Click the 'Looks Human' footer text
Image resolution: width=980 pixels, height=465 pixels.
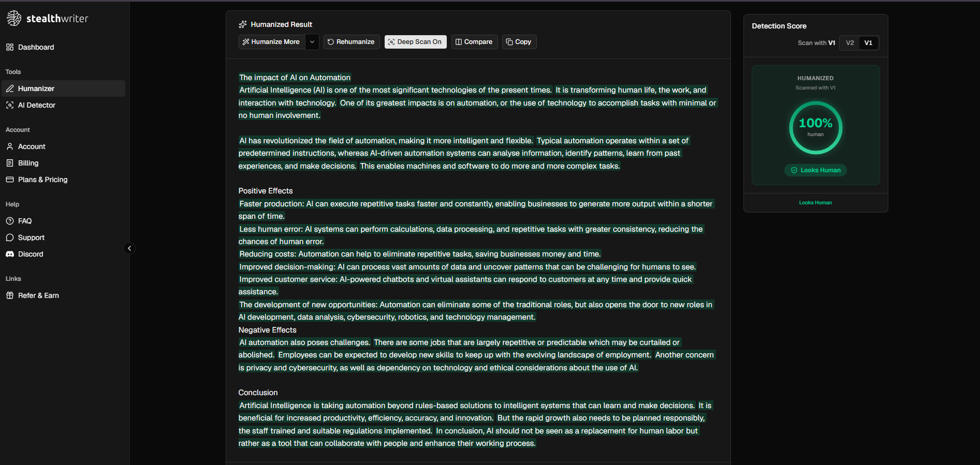[x=815, y=203]
